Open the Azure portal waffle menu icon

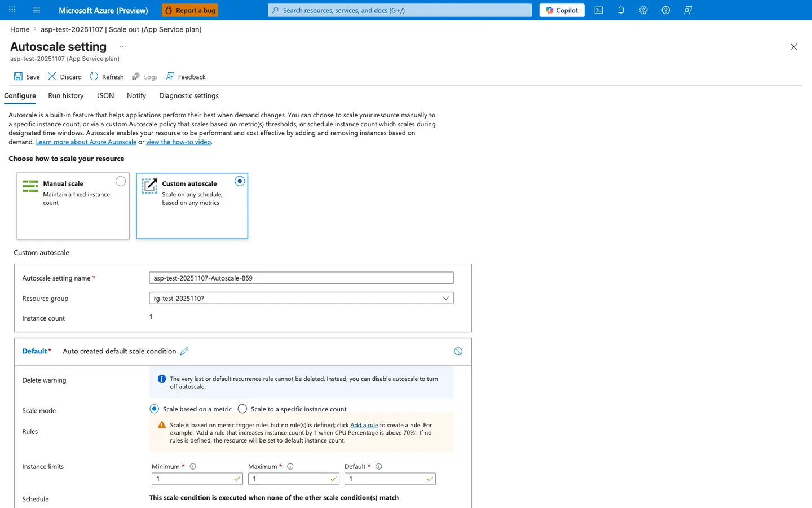[12, 10]
